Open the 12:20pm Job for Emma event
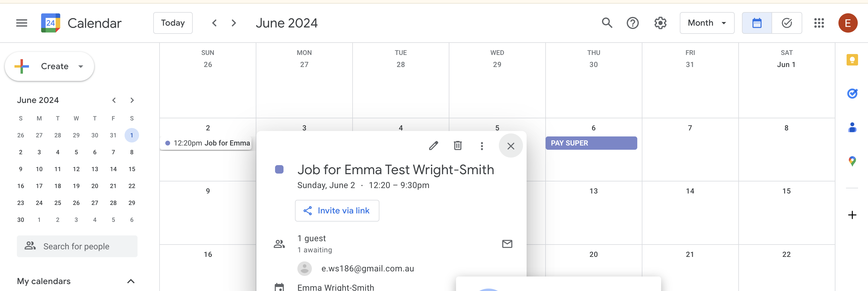 coord(206,143)
